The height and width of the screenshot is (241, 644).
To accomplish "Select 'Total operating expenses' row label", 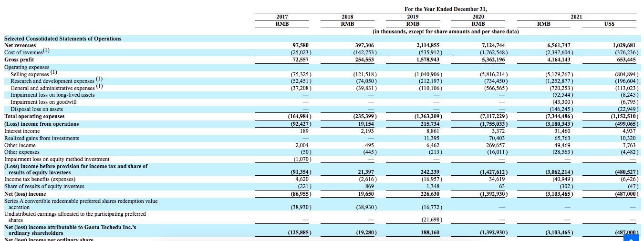I will [34, 117].
